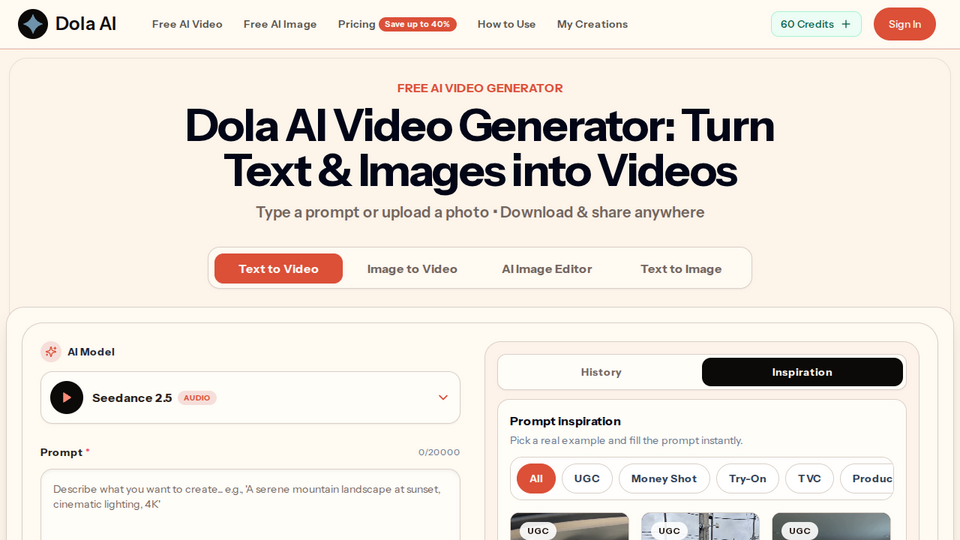Click the Prompt text area

[x=250, y=505]
